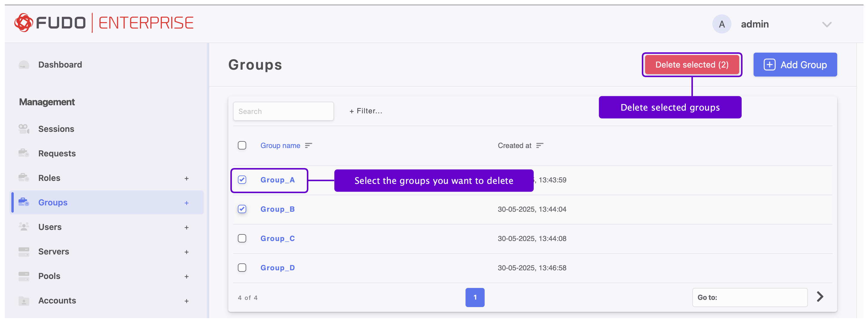Click the Accounts sidebar icon

pos(23,300)
